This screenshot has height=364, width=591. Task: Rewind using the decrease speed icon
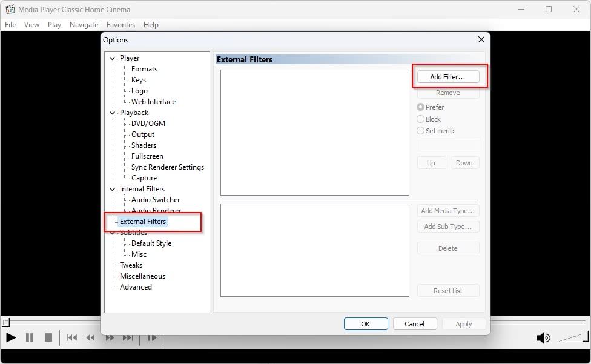point(90,337)
